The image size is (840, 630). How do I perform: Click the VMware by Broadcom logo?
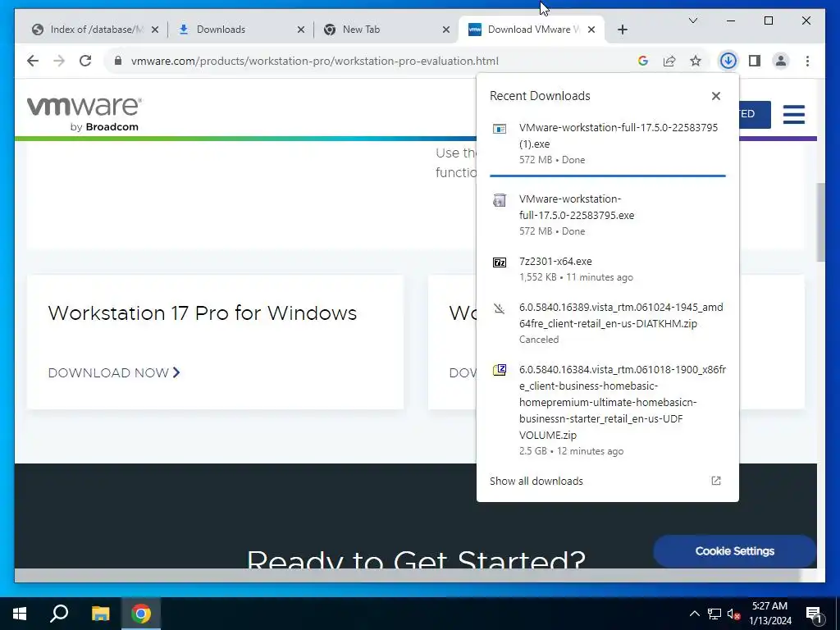click(84, 113)
